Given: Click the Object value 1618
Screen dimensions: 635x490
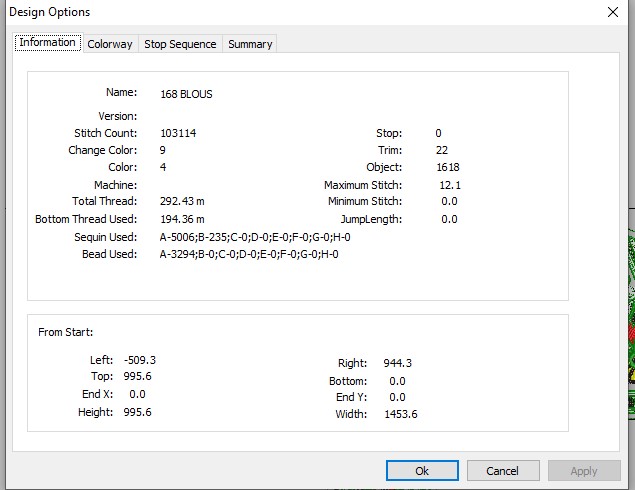Looking at the screenshot, I should point(448,167).
